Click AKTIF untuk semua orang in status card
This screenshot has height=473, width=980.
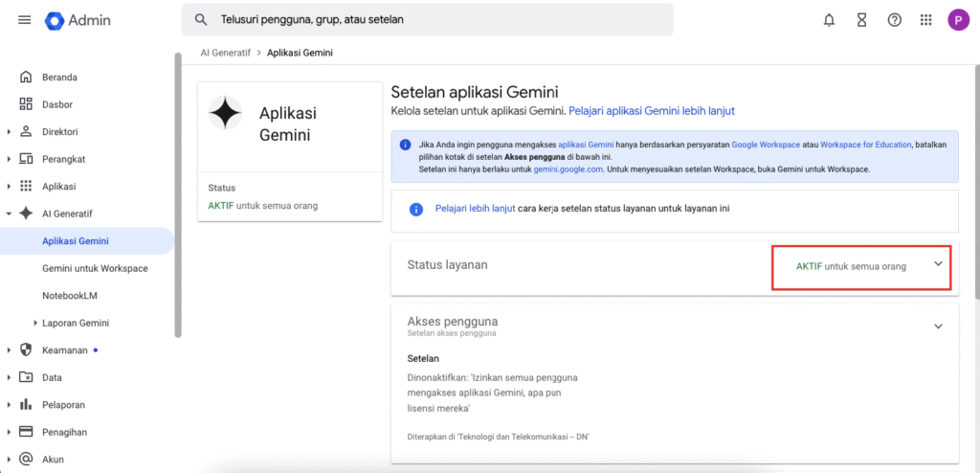262,206
